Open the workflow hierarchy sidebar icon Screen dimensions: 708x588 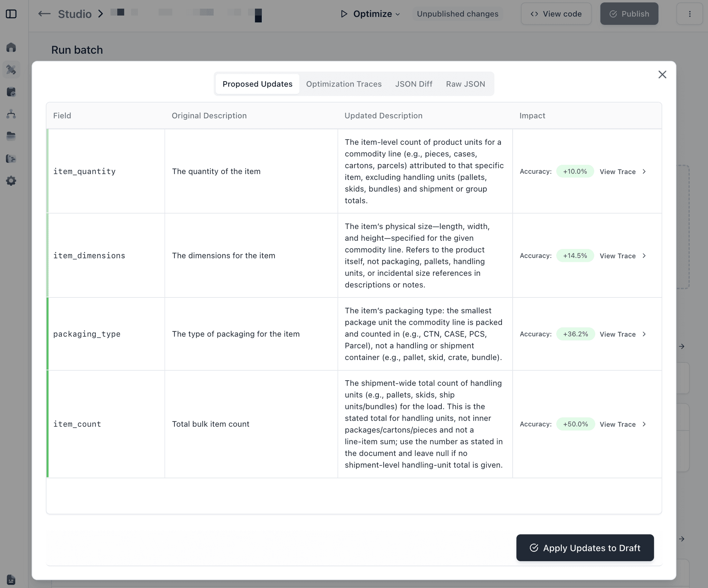coord(11,114)
